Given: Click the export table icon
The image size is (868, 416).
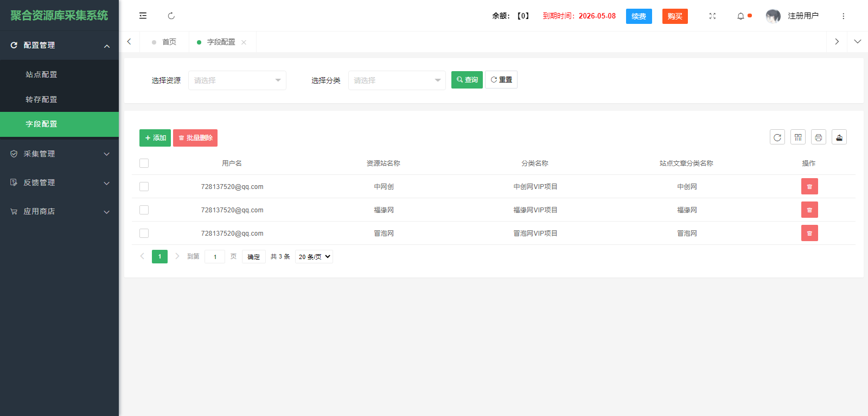Looking at the screenshot, I should [839, 137].
